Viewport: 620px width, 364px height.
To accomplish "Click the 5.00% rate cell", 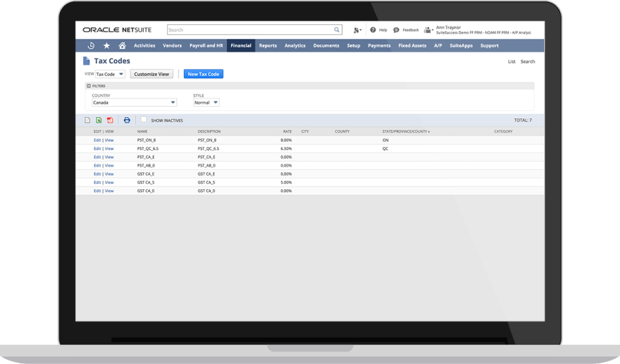I will click(286, 182).
